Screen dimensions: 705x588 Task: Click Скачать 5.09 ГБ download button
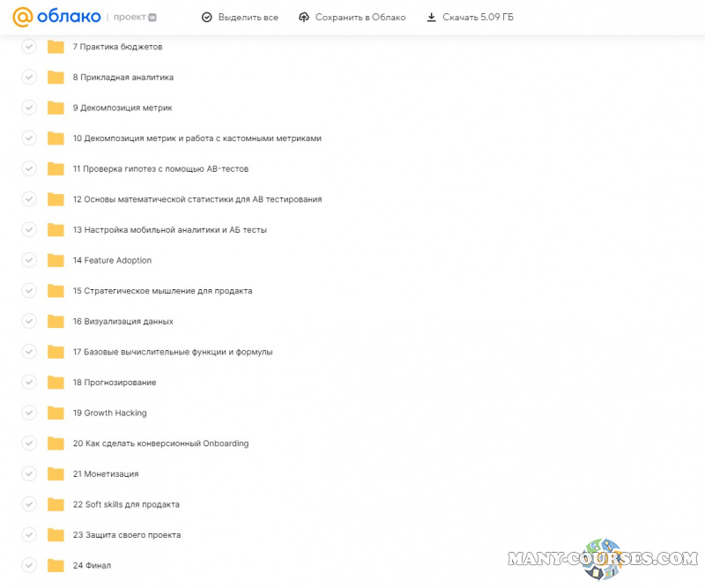click(x=470, y=17)
